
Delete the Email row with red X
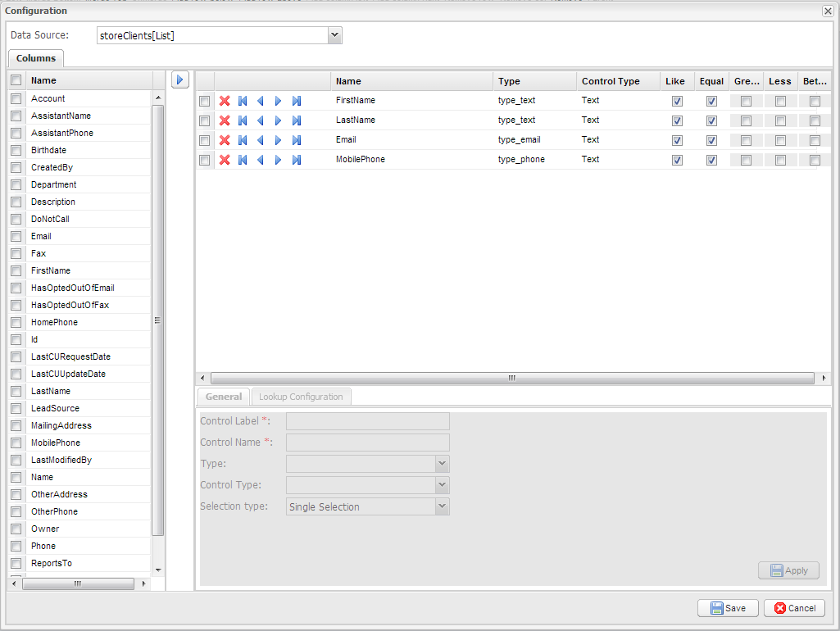225,140
